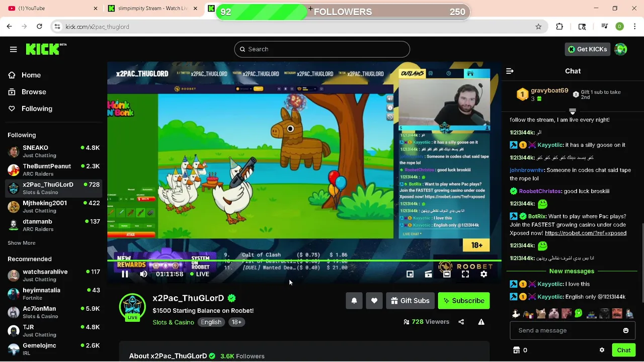The image size is (644, 362).
Task: Click the clip creation icon in player
Action: [428, 274]
